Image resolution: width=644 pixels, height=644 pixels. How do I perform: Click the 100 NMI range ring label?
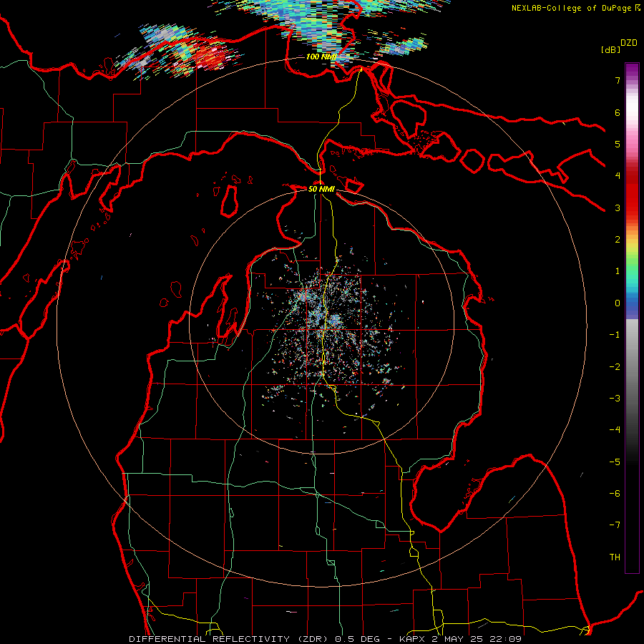tap(321, 57)
